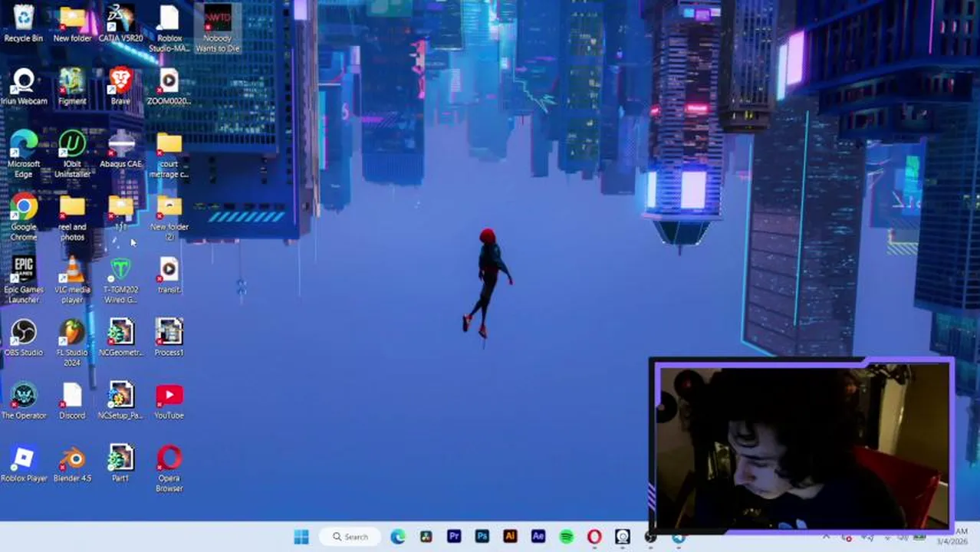Open Edge from the taskbar
Image resolution: width=980 pixels, height=552 pixels.
tap(397, 537)
